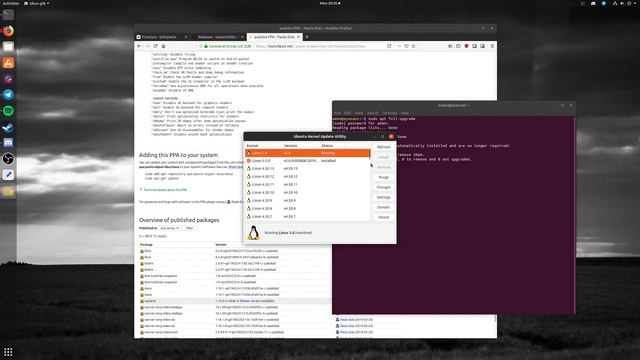Sort by Kernel column header
The height and width of the screenshot is (360, 640).
pos(264,146)
